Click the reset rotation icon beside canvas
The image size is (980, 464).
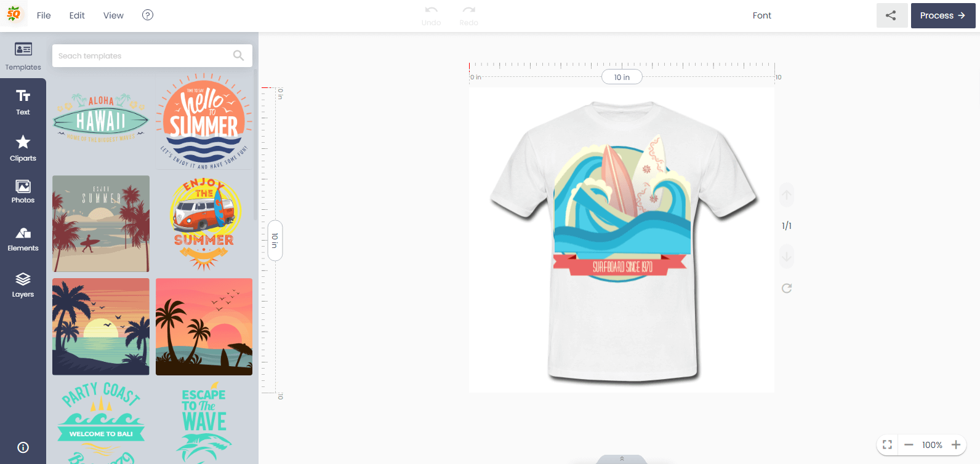(x=787, y=288)
